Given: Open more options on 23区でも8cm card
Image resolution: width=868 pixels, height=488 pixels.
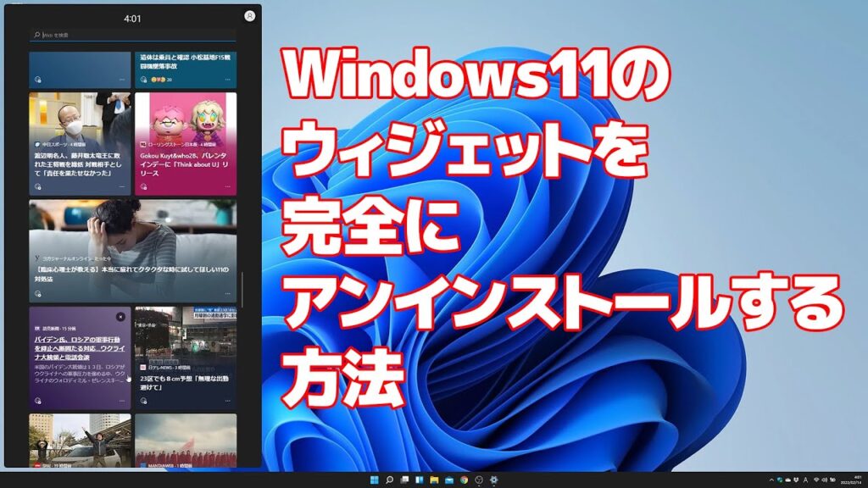Looking at the screenshot, I should [227, 401].
